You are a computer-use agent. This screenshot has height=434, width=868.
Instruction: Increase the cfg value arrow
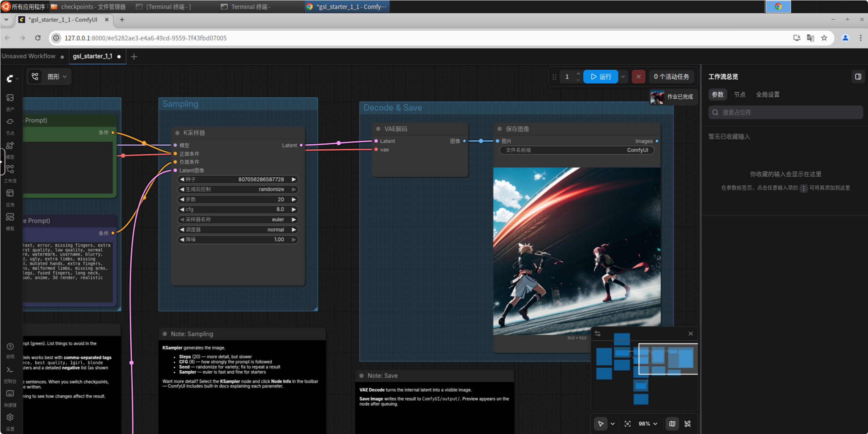pos(294,209)
